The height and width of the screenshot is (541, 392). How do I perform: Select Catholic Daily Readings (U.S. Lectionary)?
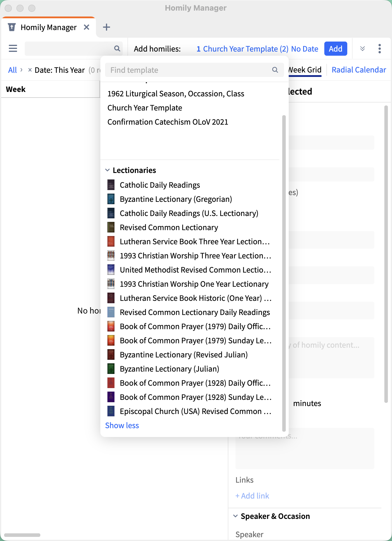(189, 213)
